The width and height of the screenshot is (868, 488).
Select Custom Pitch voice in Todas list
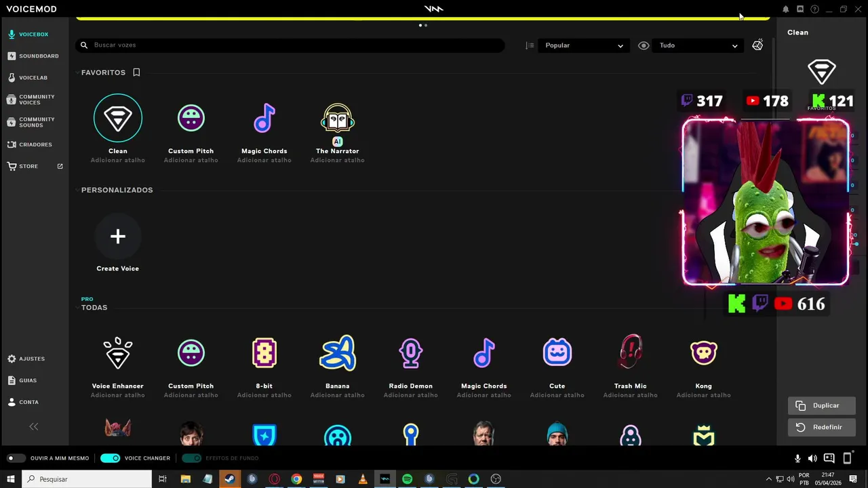[191, 353]
